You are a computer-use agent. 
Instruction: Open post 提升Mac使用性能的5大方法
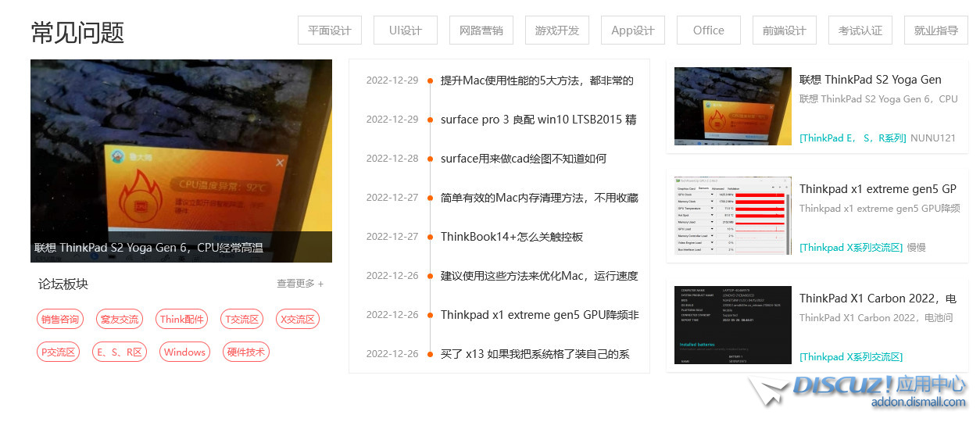click(x=537, y=80)
